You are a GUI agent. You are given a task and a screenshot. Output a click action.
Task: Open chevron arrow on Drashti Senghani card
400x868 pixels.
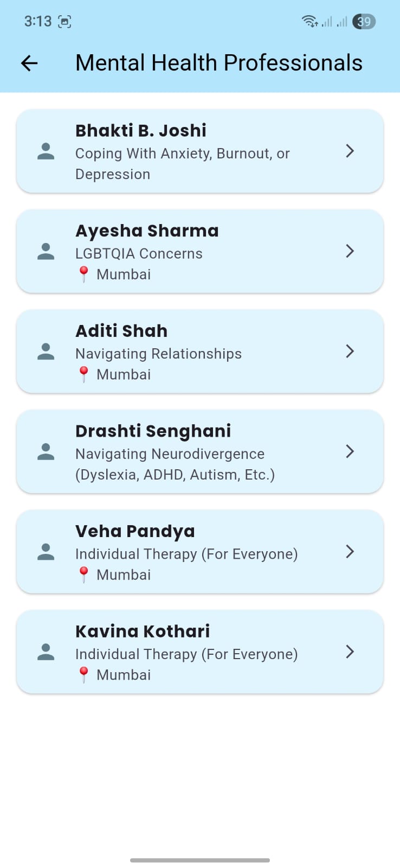pyautogui.click(x=350, y=451)
